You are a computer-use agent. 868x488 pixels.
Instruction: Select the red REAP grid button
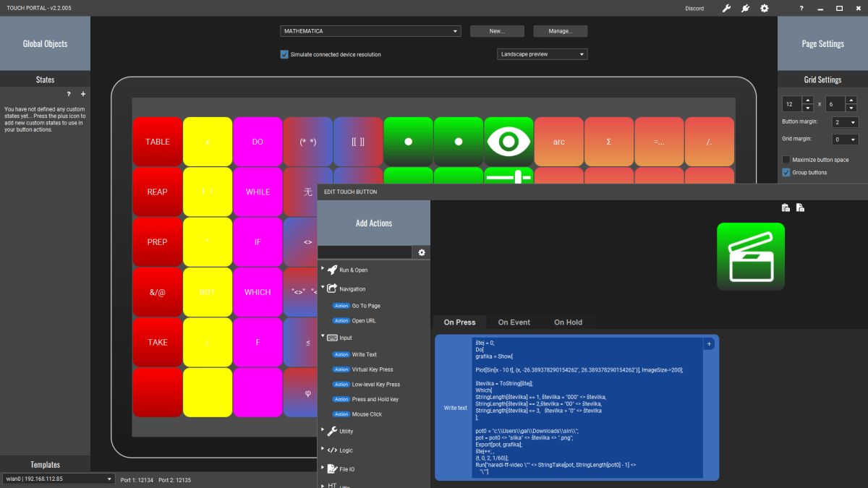click(x=157, y=192)
